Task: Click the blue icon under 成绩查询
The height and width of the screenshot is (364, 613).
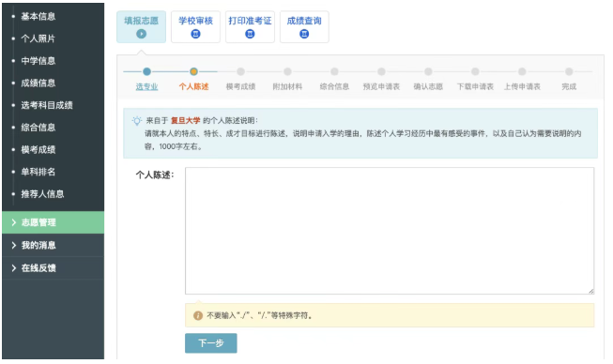Action: pyautogui.click(x=304, y=34)
